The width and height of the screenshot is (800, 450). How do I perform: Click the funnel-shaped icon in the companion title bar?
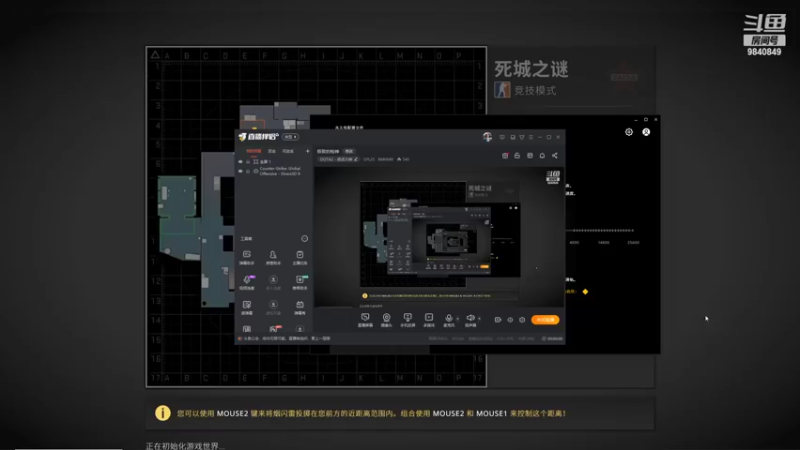pos(521,137)
